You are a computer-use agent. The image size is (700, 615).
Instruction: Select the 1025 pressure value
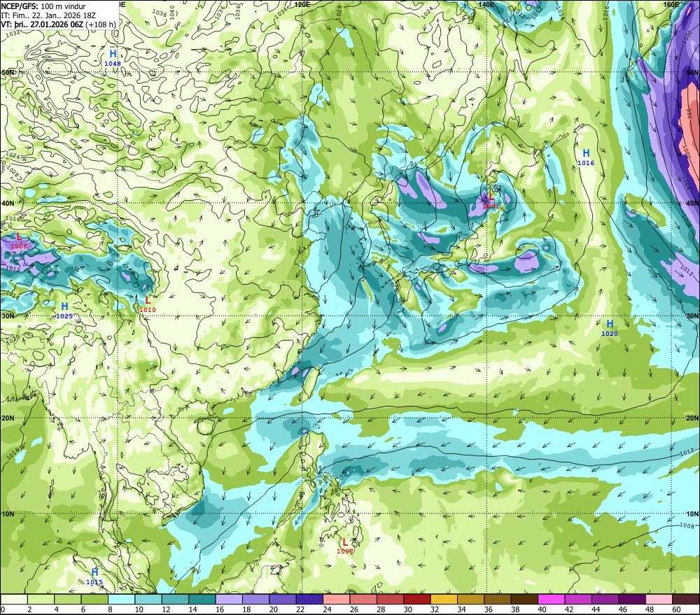pyautogui.click(x=64, y=316)
